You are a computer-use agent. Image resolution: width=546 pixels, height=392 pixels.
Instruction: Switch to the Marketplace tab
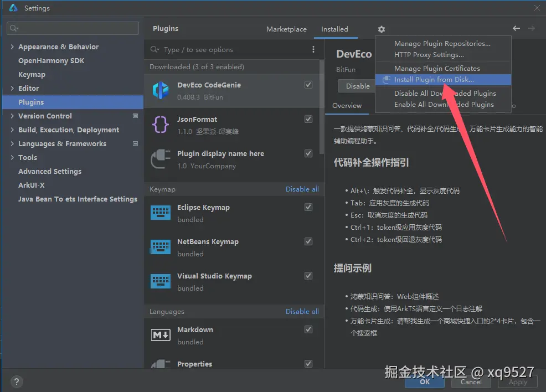click(x=286, y=29)
